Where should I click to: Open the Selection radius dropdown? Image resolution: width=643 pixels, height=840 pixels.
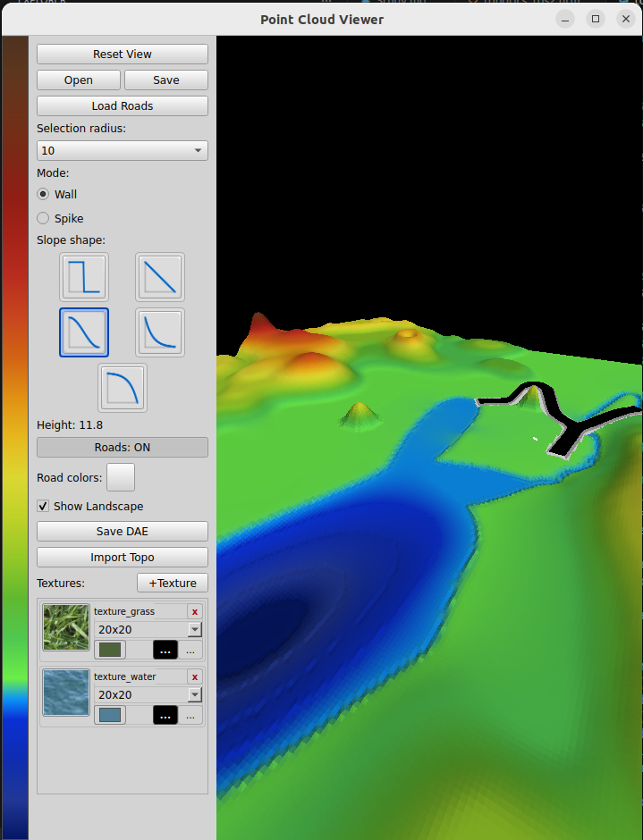123,150
